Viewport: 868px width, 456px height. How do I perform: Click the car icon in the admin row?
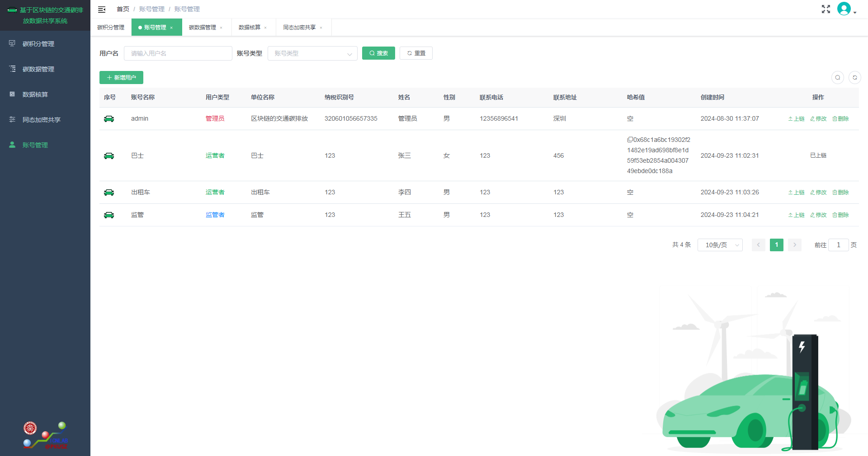[x=109, y=119]
